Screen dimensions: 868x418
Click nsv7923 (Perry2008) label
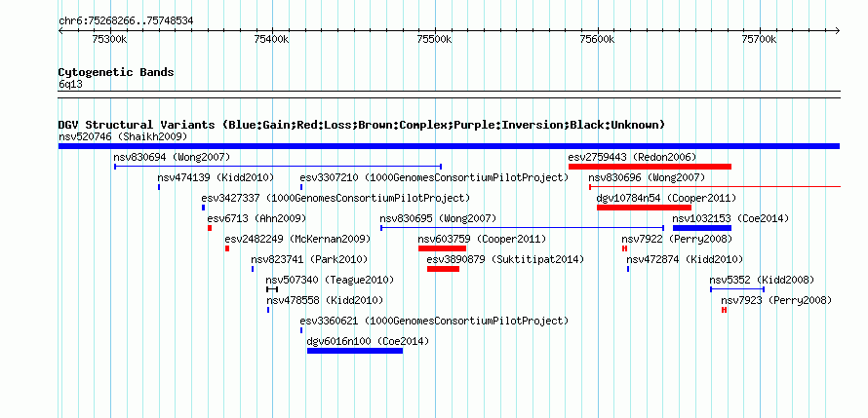tap(776, 300)
